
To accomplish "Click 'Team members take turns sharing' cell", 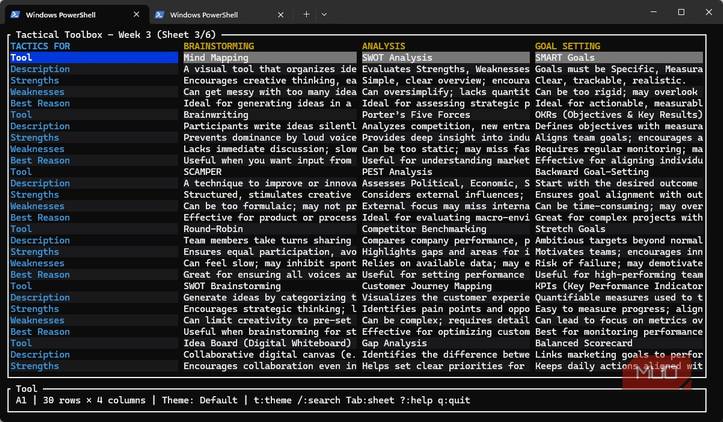I will tap(270, 241).
